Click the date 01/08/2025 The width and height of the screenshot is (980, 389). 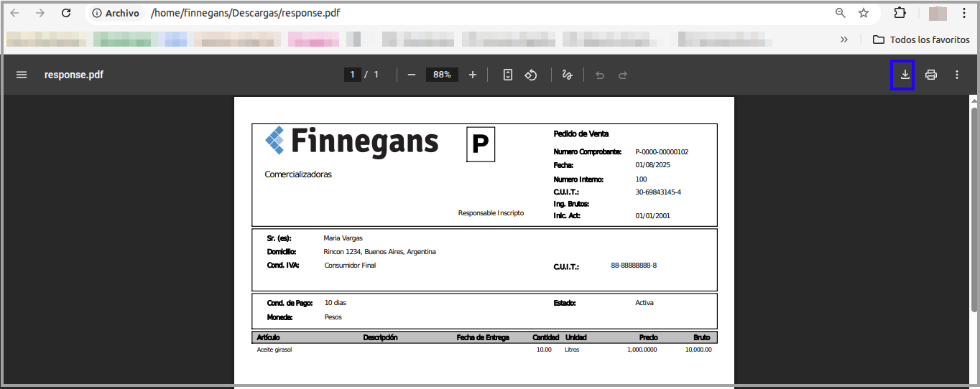(x=652, y=166)
